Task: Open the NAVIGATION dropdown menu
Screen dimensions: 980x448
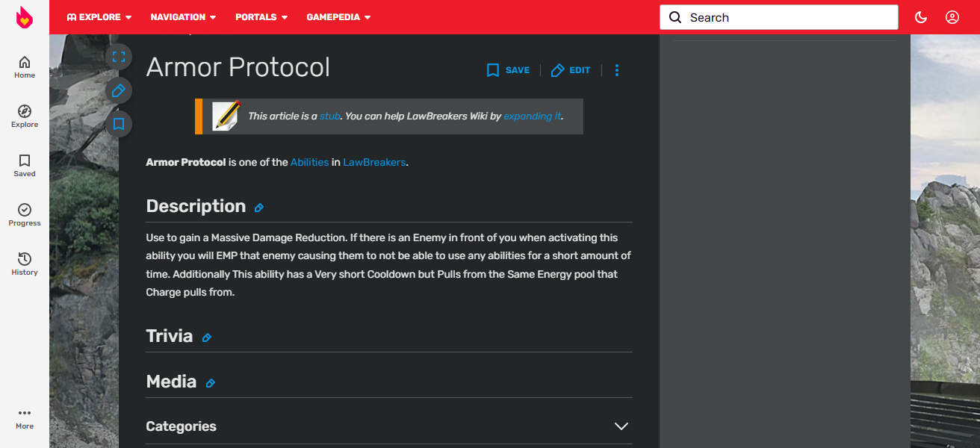Action: (184, 17)
